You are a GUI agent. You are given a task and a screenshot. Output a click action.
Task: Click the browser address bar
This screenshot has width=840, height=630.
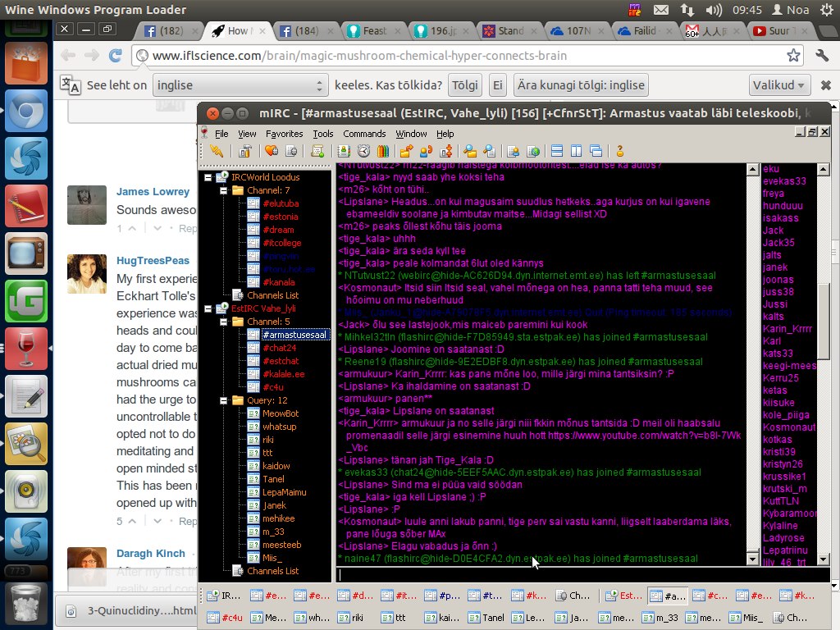click(x=466, y=55)
